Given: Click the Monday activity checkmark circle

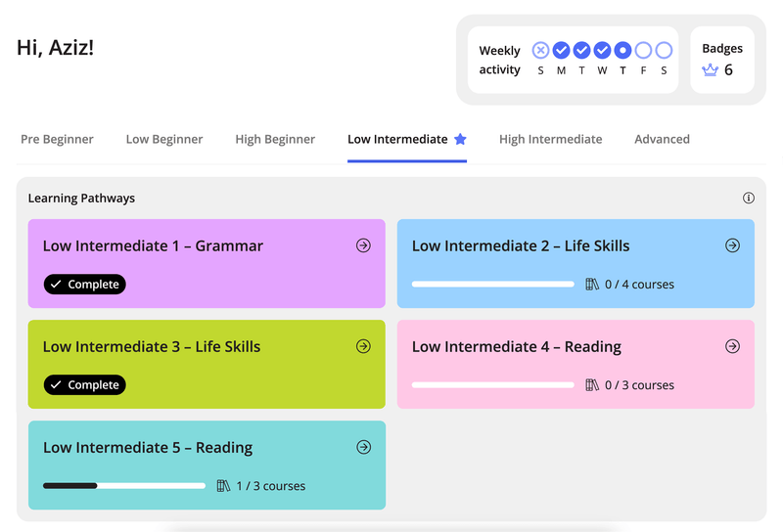Looking at the screenshot, I should (x=561, y=51).
